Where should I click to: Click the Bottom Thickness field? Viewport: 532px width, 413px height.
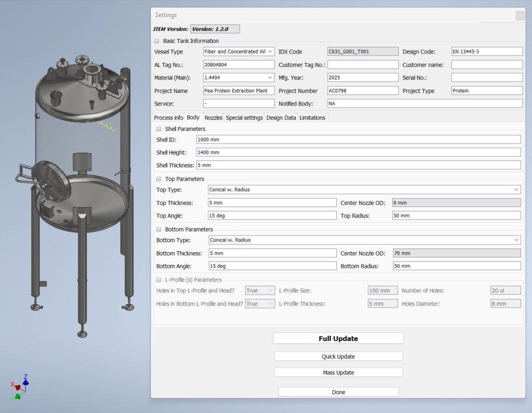click(x=272, y=253)
